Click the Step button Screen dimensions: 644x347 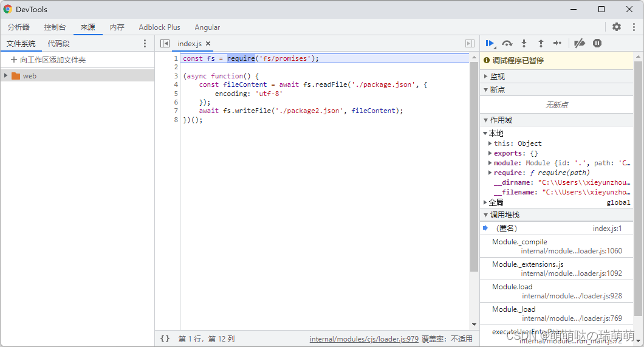click(557, 43)
